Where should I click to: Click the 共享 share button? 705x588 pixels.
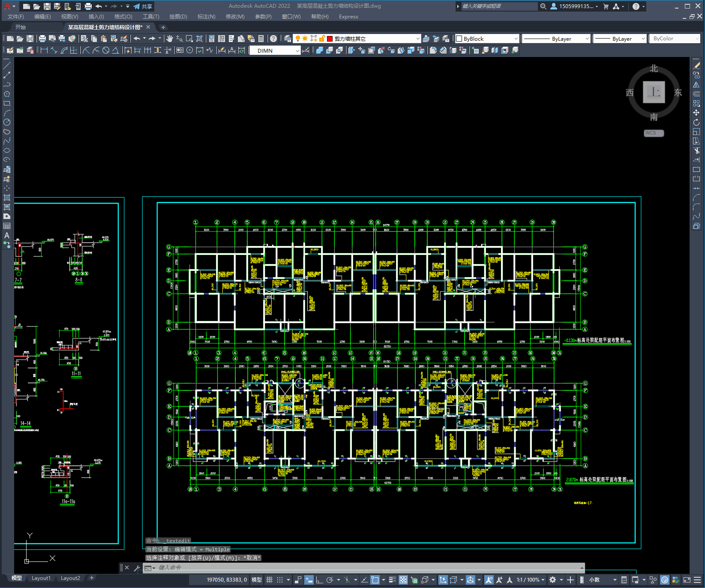pyautogui.click(x=143, y=6)
